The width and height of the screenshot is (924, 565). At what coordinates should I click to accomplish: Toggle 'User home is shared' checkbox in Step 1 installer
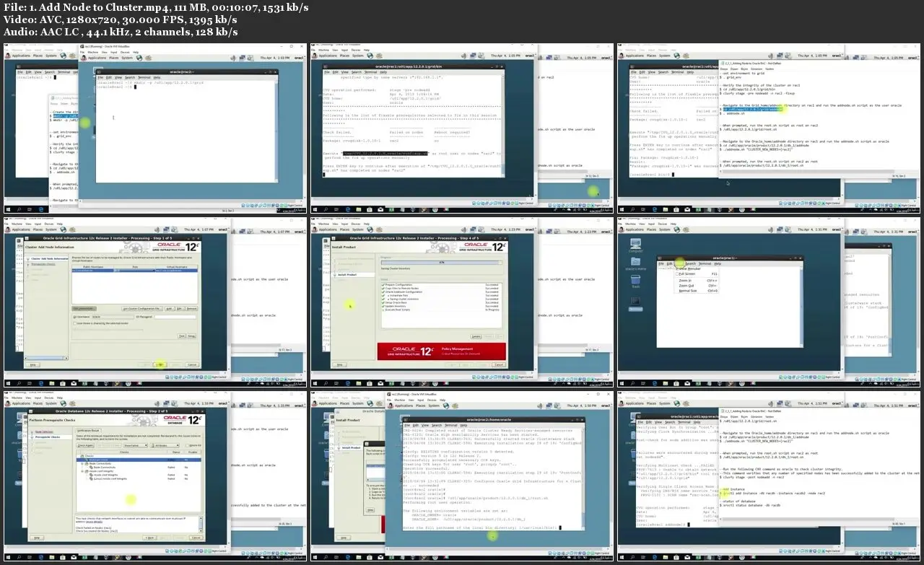75,323
